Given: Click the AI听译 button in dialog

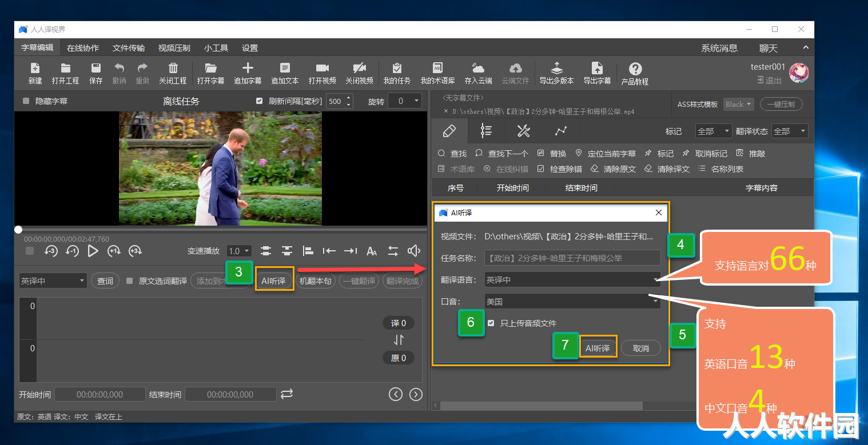Looking at the screenshot, I should [x=598, y=348].
